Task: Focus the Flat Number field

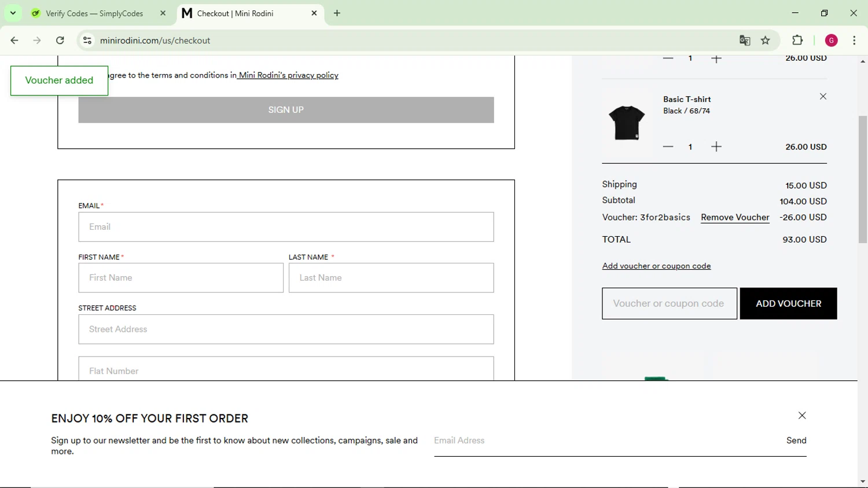Action: coord(286,369)
